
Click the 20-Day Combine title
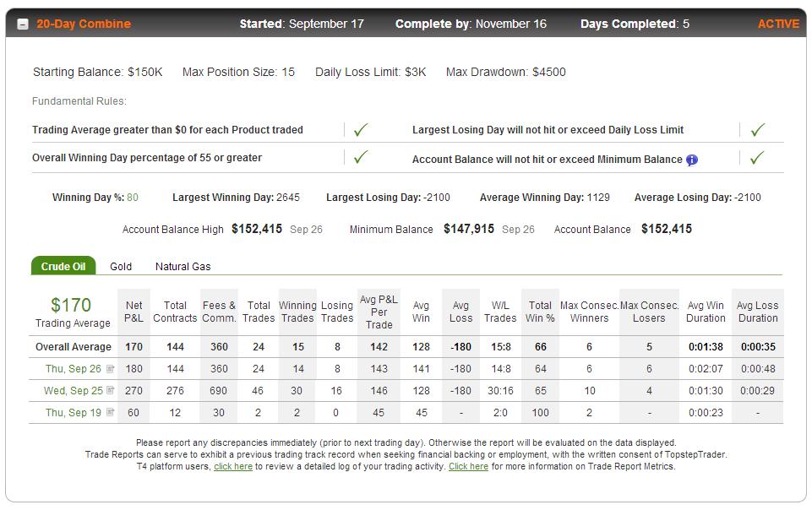tap(84, 24)
